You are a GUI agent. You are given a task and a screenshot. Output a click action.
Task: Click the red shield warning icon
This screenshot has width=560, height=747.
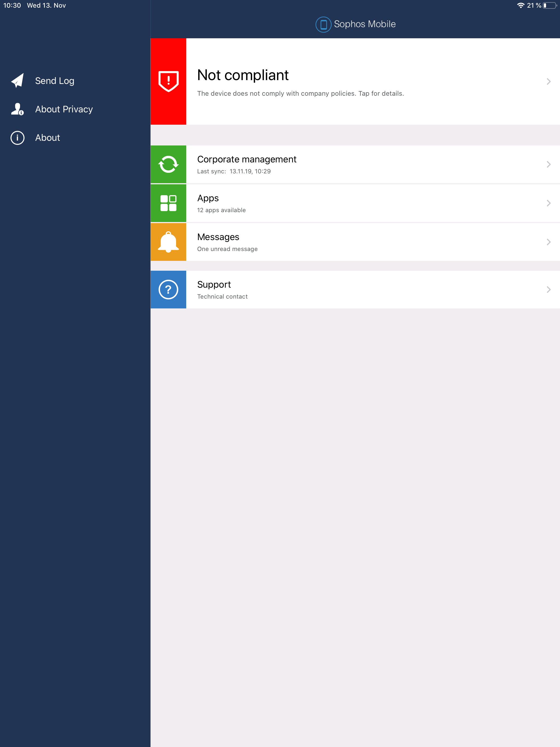click(x=168, y=81)
